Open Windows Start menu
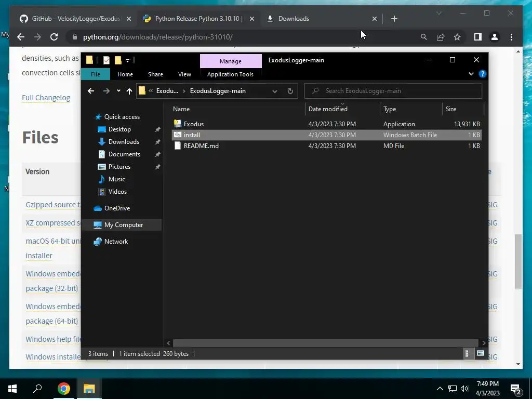The height and width of the screenshot is (399, 532). [x=12, y=389]
